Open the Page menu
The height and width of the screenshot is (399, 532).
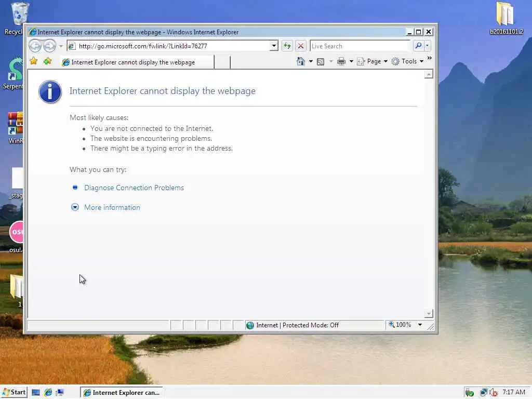(x=373, y=61)
